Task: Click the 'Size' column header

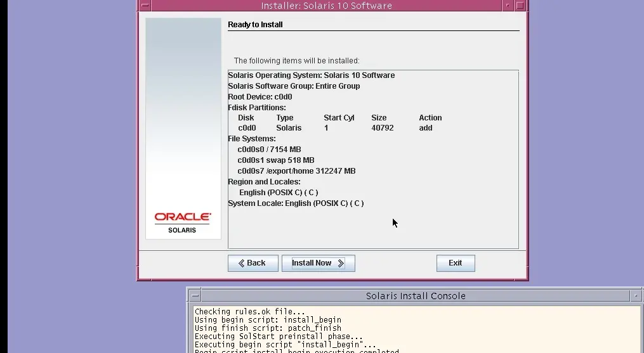Action: [x=379, y=118]
